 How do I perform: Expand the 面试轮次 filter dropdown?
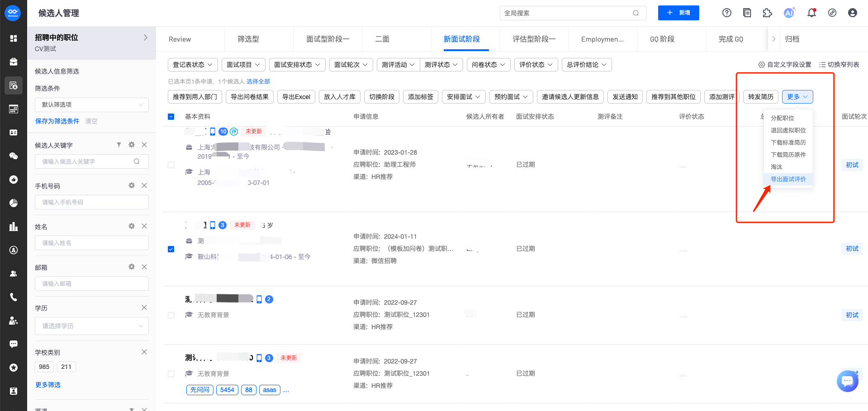[x=351, y=65]
